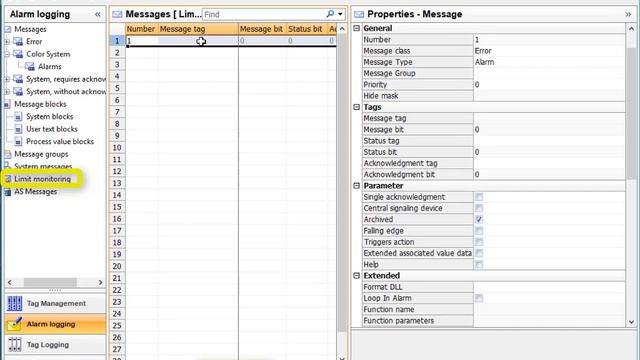Click the Message bit column header
The image size is (640, 360).
[262, 29]
